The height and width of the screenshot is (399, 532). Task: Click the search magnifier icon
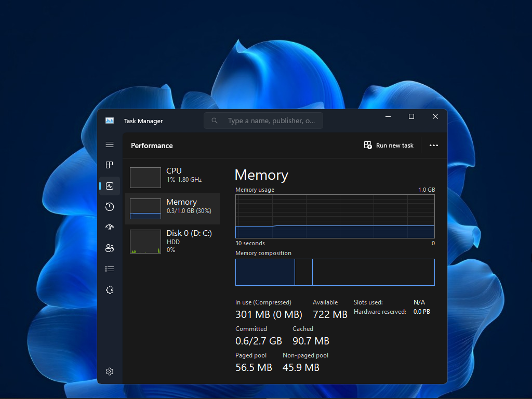point(215,121)
